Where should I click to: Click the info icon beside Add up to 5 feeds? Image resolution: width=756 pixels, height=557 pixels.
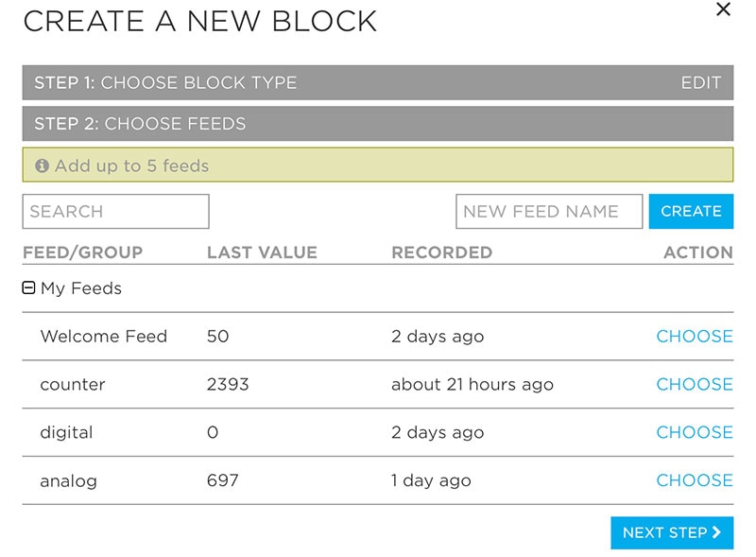point(42,165)
